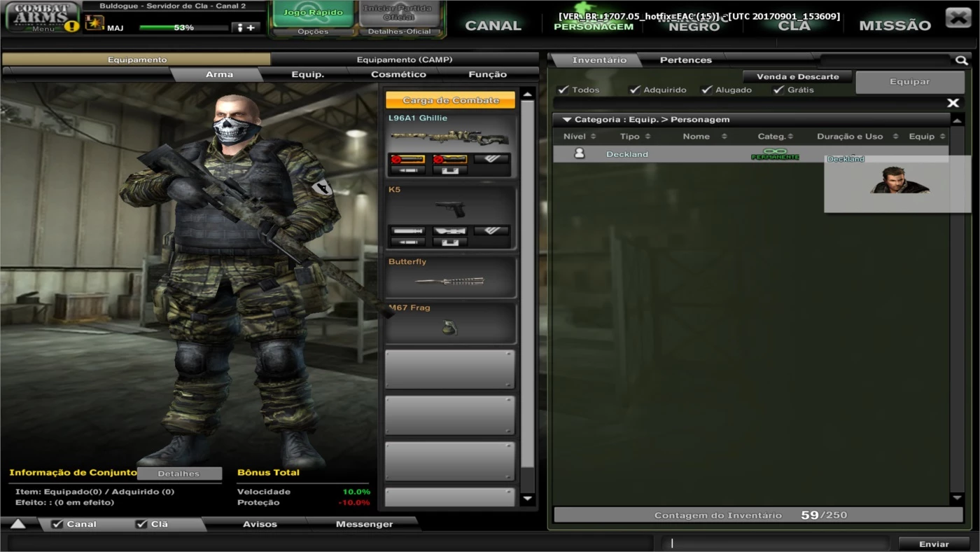980x552 pixels.
Task: Click the Equipar button
Action: tap(909, 82)
